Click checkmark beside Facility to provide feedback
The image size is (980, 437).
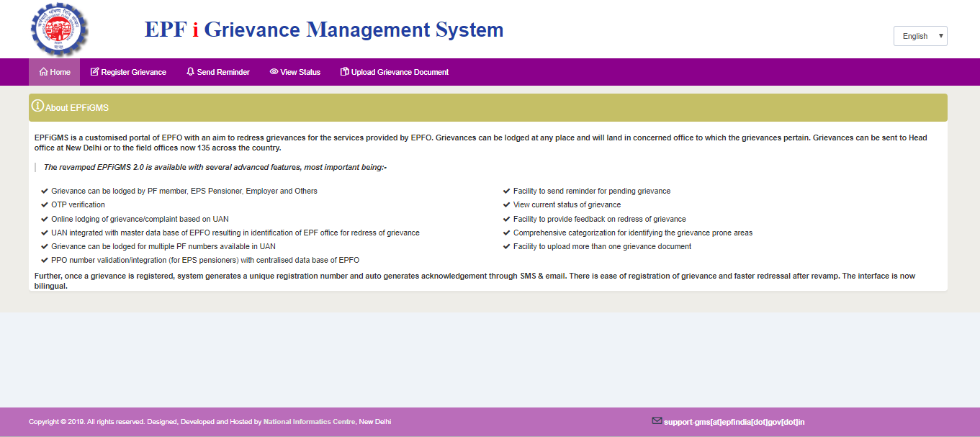coord(507,219)
